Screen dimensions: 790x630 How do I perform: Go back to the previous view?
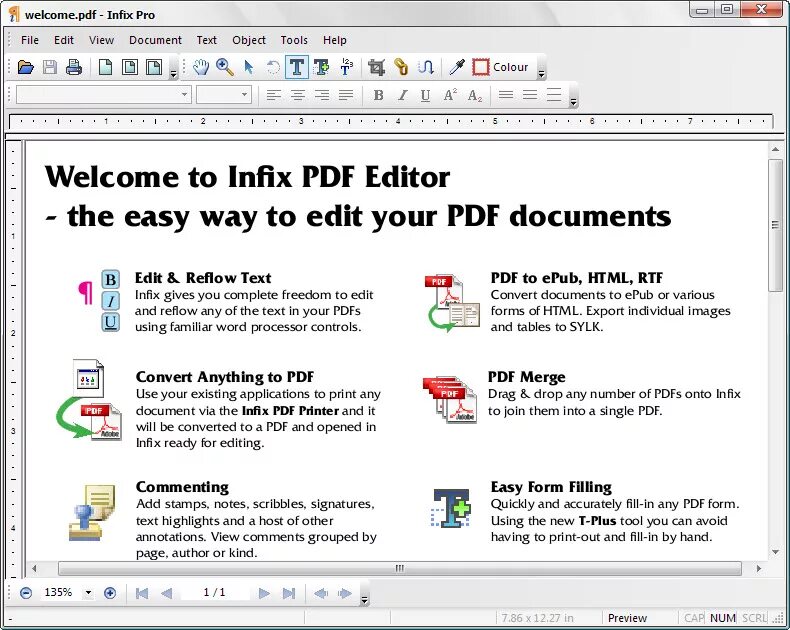tap(321, 593)
